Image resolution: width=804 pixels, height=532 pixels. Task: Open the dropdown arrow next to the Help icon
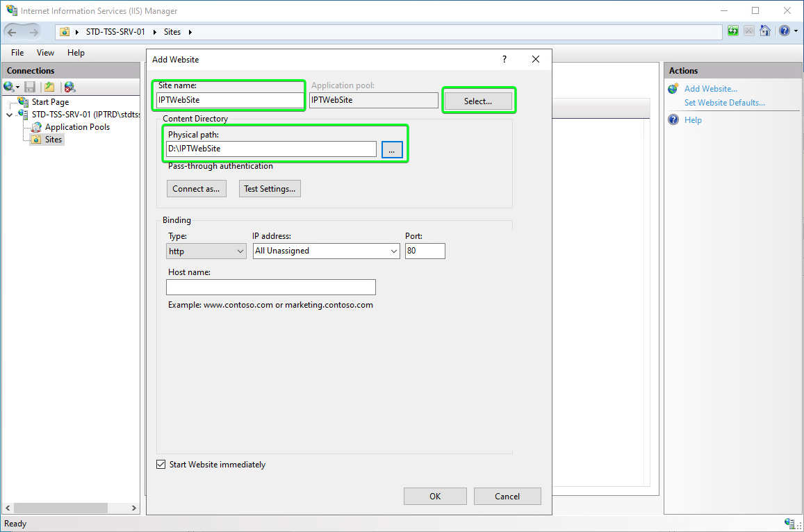[796, 31]
